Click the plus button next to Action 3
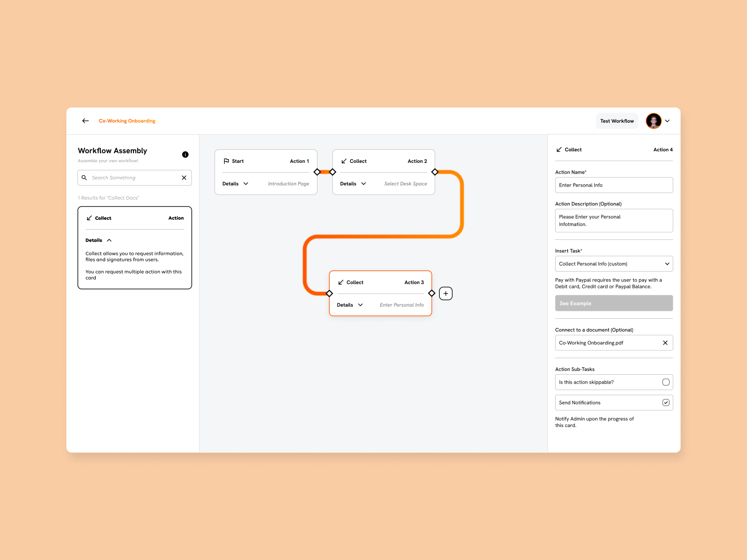The width and height of the screenshot is (747, 560). [x=445, y=293]
